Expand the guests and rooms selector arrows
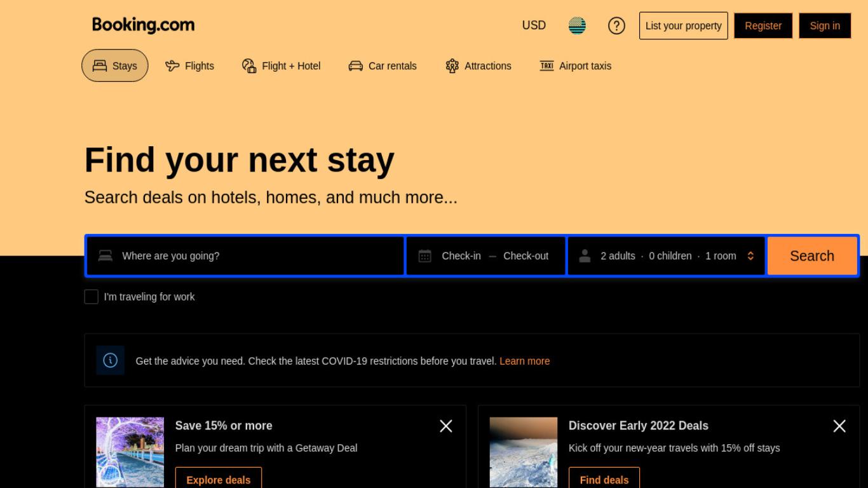Screen dimensions: 868x488 [750, 255]
